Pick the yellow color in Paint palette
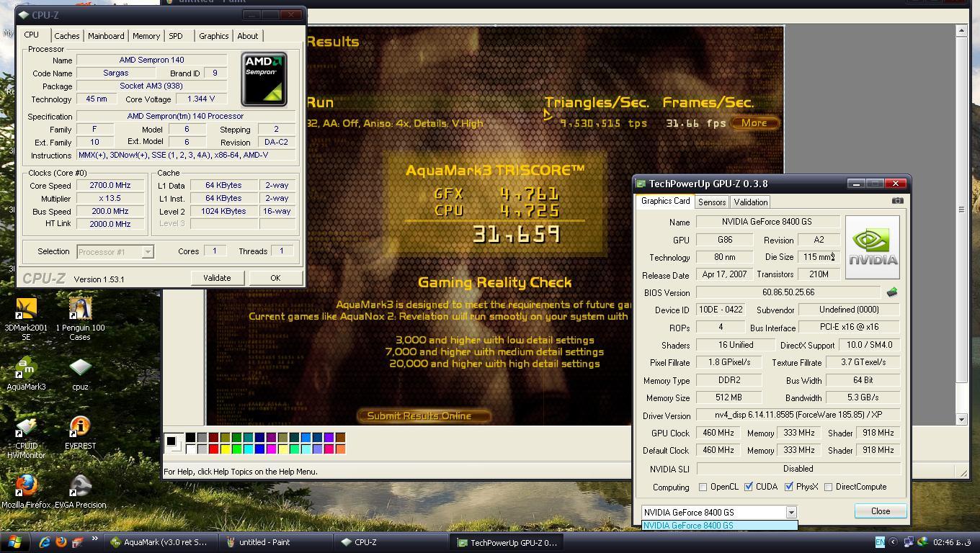 [x=225, y=449]
